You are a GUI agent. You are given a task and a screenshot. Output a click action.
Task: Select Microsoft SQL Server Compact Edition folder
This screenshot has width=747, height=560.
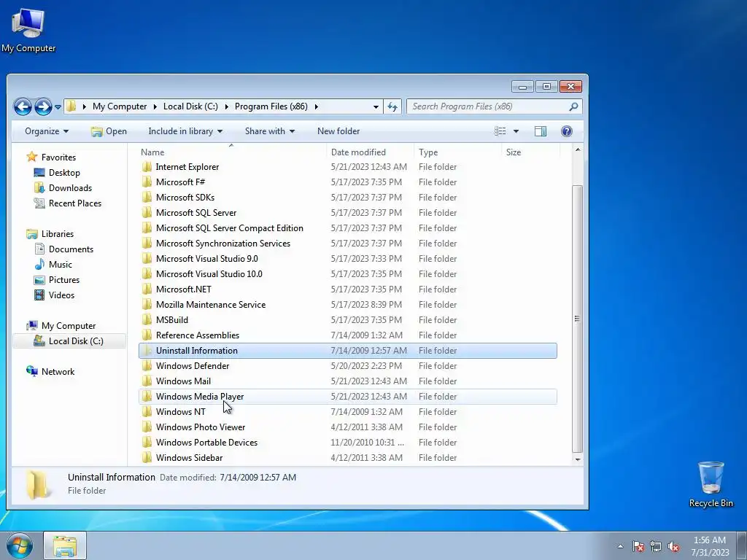point(229,228)
